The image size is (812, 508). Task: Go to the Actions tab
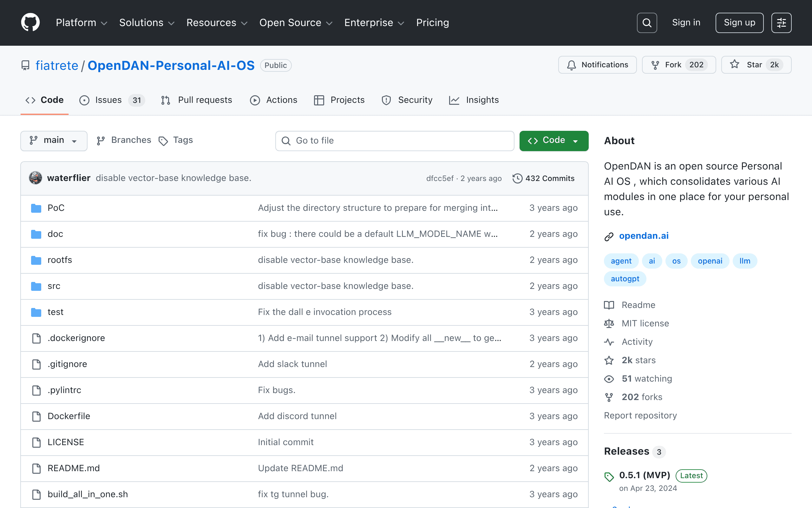pos(273,100)
